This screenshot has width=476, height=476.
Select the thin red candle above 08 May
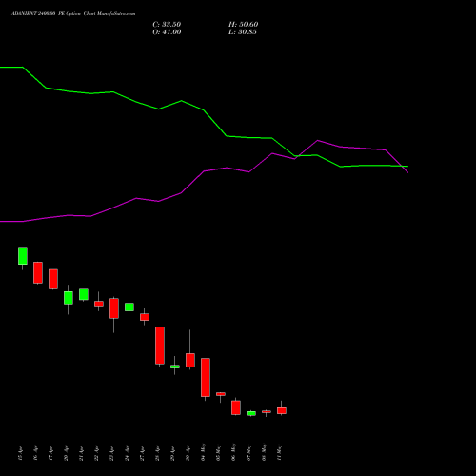tap(267, 411)
